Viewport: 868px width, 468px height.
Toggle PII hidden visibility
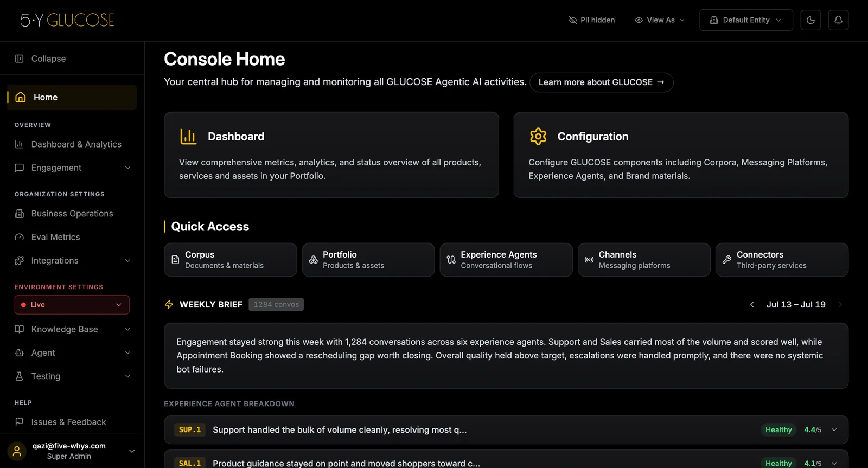pyautogui.click(x=592, y=20)
